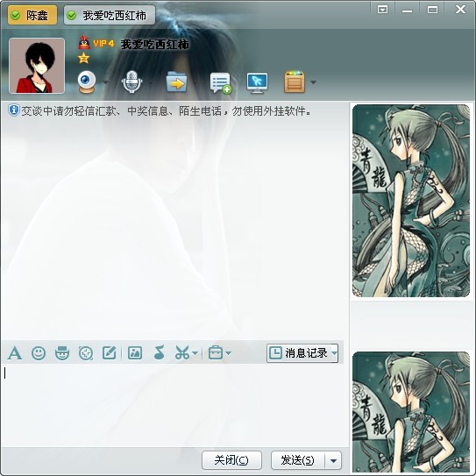Share music using the music note icon
Viewport: 476px width, 476px height.
click(x=159, y=352)
